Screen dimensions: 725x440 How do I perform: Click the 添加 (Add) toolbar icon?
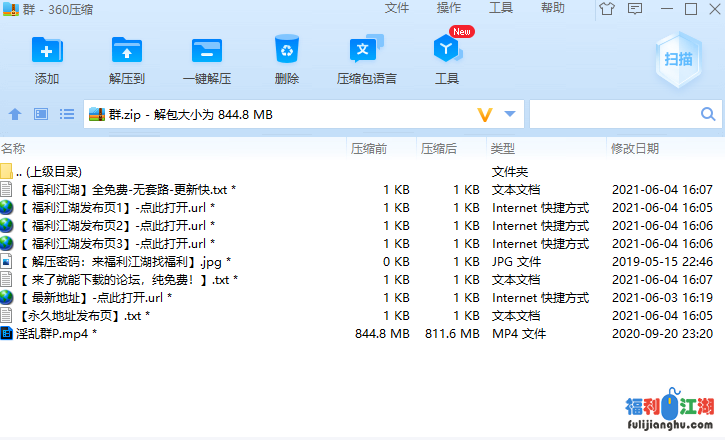(x=47, y=59)
